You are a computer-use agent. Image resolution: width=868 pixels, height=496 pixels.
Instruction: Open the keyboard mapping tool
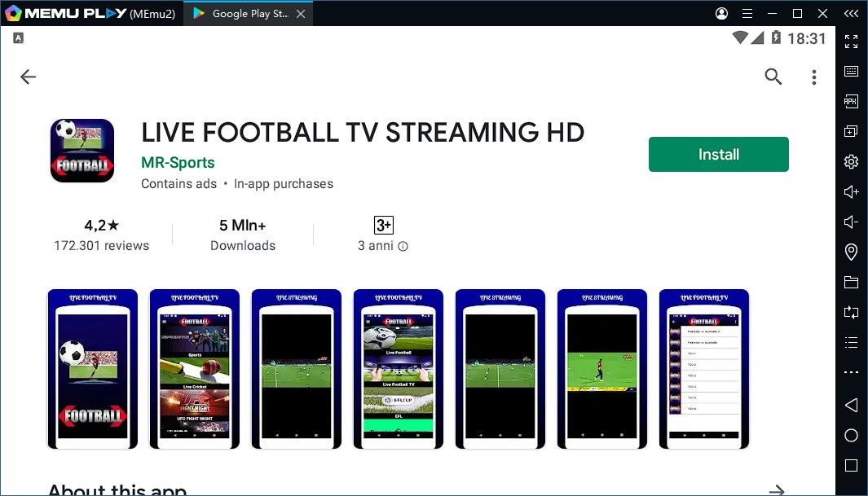[851, 70]
